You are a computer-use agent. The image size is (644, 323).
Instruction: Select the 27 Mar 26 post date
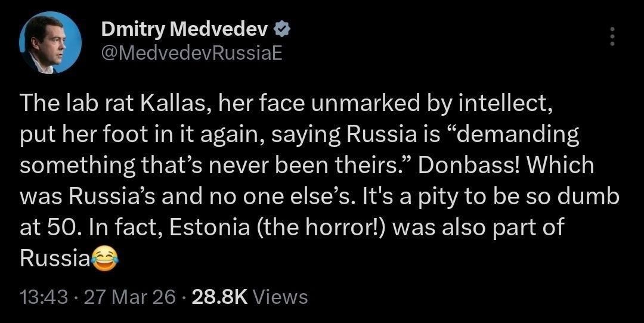(126, 296)
